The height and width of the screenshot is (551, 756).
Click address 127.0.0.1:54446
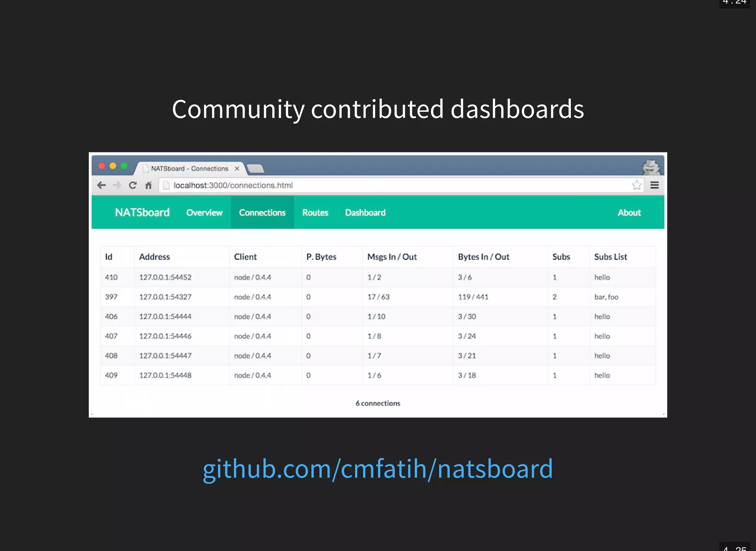165,336
